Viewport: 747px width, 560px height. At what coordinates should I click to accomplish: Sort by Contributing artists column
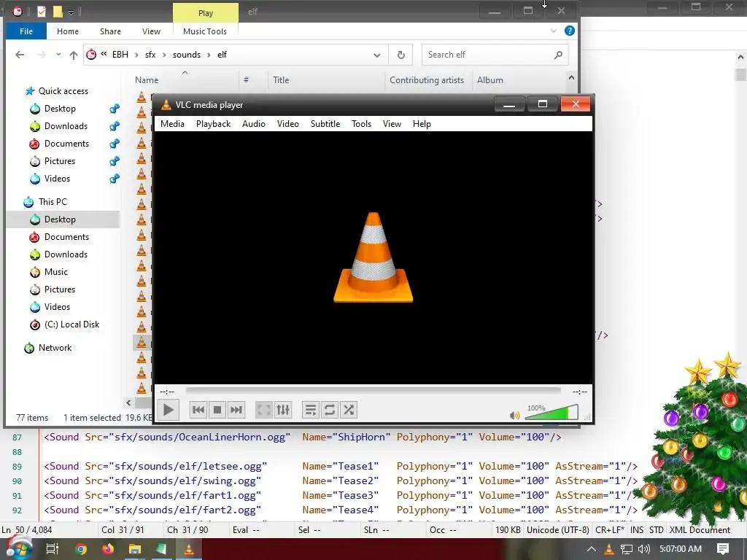(427, 80)
